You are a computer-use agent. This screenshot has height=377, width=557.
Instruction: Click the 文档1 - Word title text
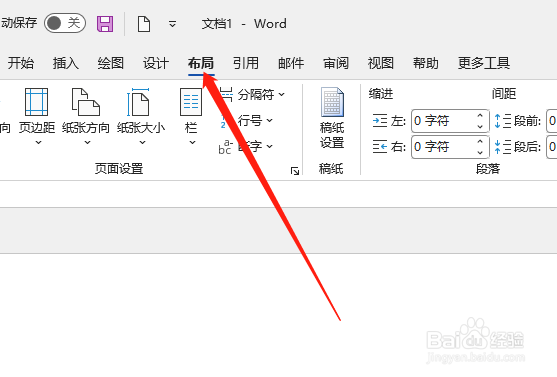click(x=244, y=24)
